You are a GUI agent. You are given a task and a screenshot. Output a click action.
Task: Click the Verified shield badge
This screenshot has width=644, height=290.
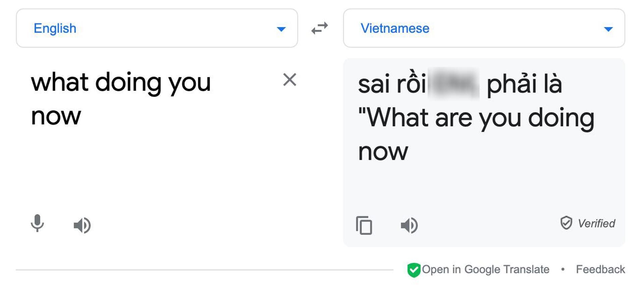pos(567,223)
